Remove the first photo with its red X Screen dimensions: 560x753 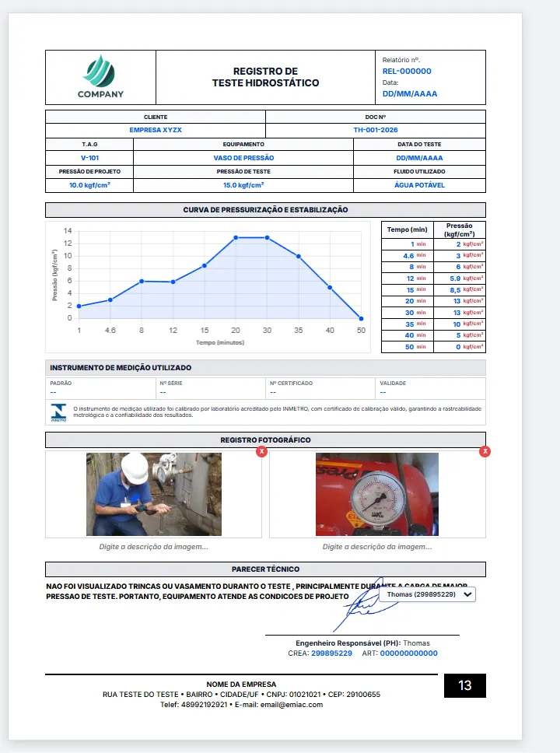pyautogui.click(x=261, y=451)
